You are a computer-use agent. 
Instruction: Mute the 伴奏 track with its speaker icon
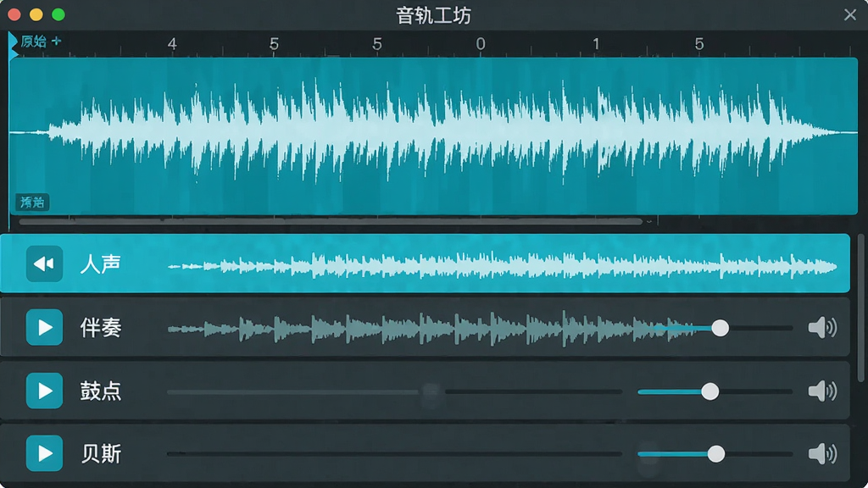[x=822, y=328]
